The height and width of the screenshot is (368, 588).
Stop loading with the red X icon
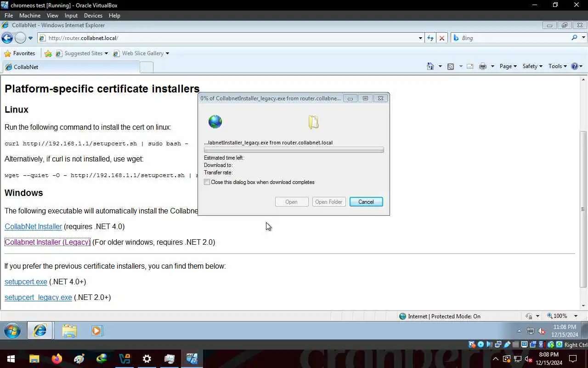(442, 38)
